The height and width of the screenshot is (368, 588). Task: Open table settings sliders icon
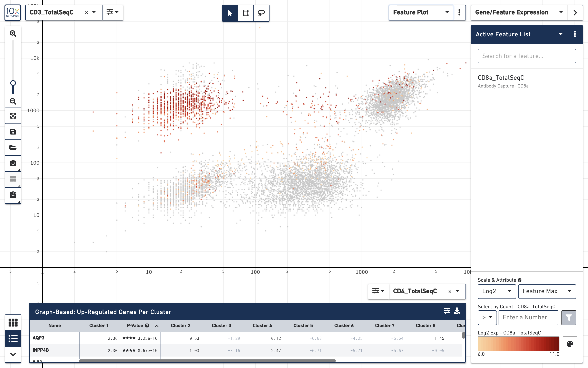click(447, 311)
